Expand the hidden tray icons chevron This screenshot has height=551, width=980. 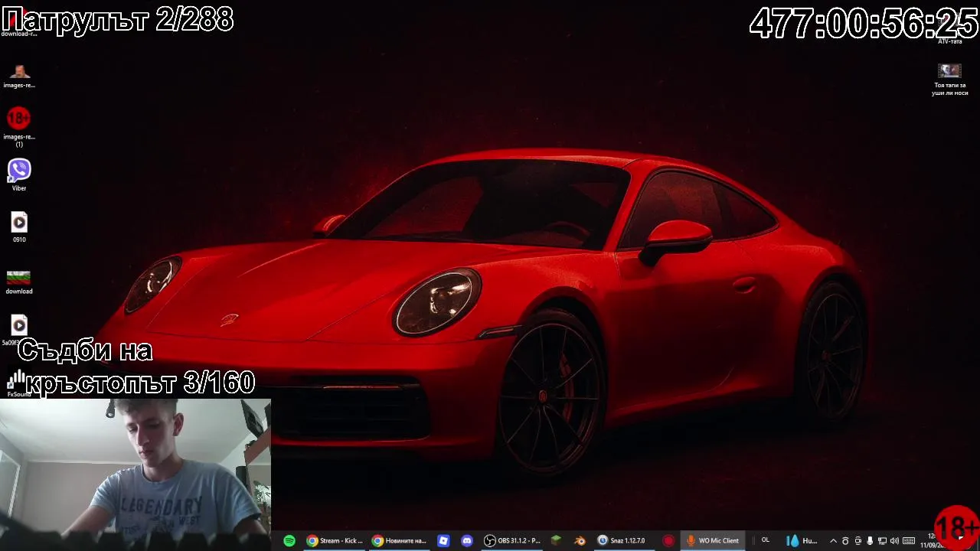point(833,541)
